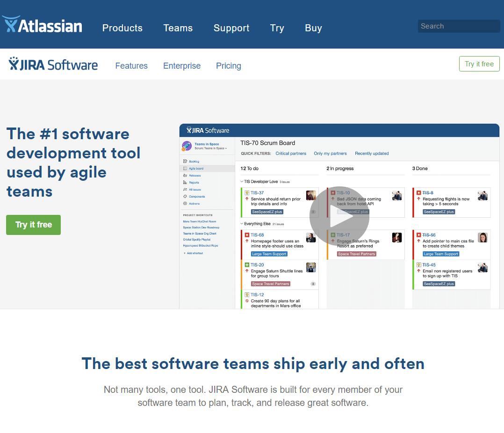The height and width of the screenshot is (433, 504).
Task: Click the Add shortcut link
Action: 195,253
